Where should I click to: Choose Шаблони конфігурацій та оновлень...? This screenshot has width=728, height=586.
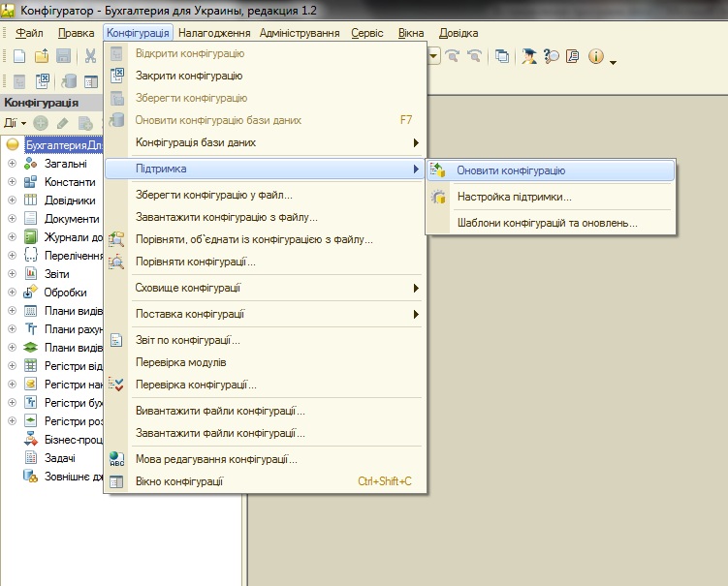pyautogui.click(x=551, y=223)
